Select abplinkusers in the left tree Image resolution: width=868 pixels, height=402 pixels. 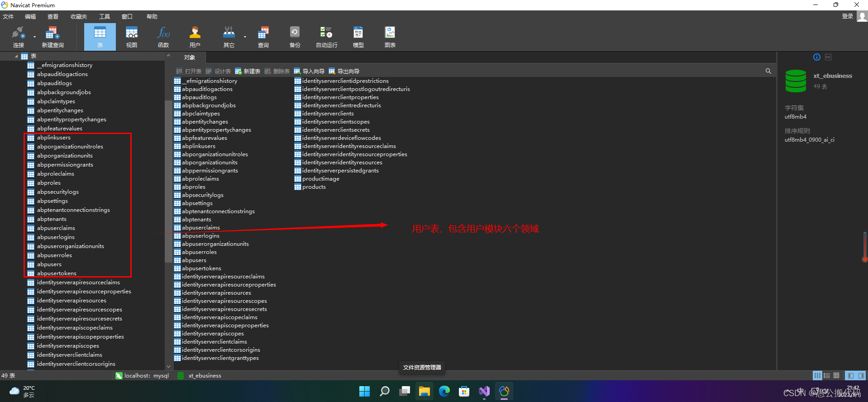tap(53, 138)
